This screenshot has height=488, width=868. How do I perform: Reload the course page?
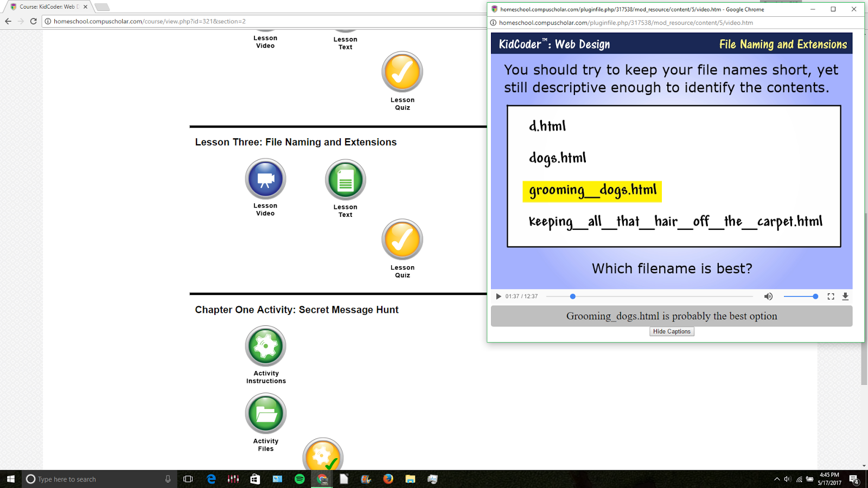click(x=34, y=21)
